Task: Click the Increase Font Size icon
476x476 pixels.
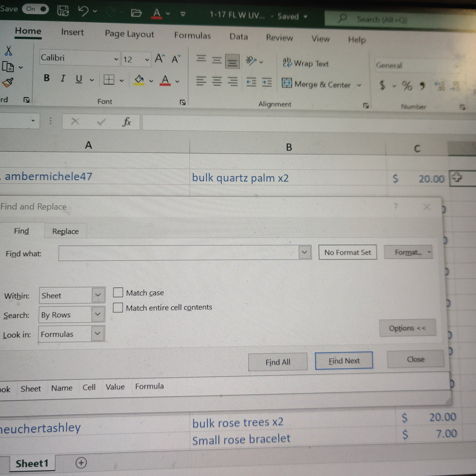Action: (x=160, y=58)
